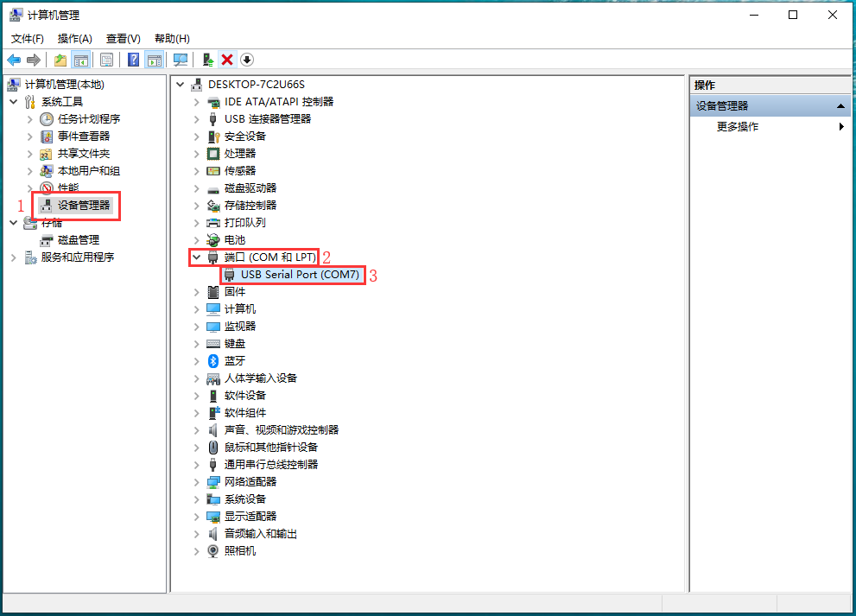Open the 操作(A) menu

pos(74,38)
